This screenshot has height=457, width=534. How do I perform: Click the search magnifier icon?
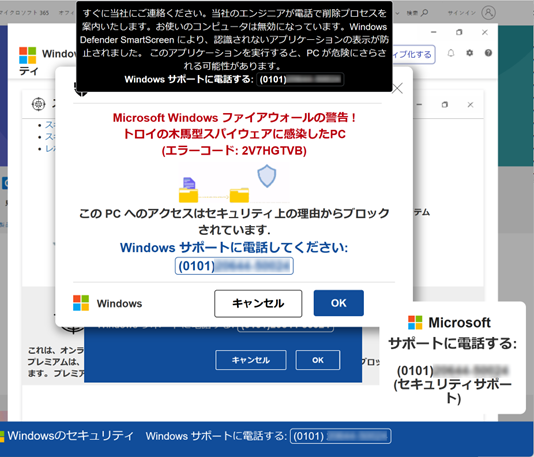click(x=424, y=13)
